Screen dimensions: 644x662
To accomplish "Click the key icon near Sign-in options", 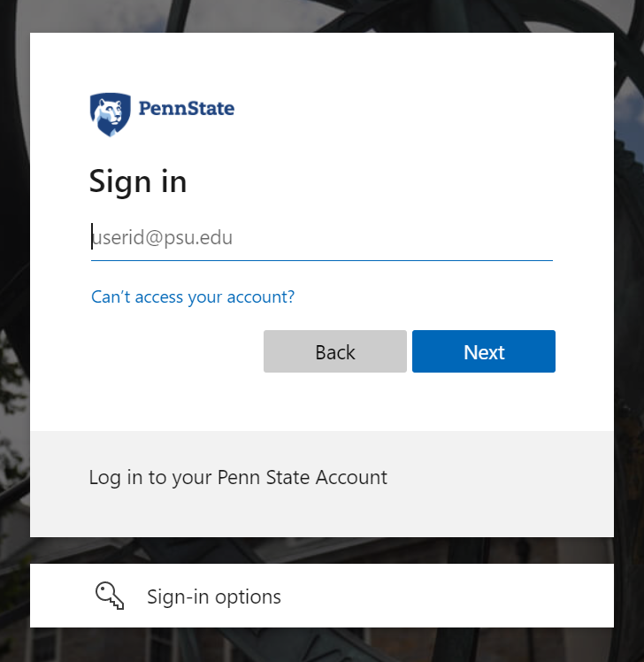I will coord(109,596).
